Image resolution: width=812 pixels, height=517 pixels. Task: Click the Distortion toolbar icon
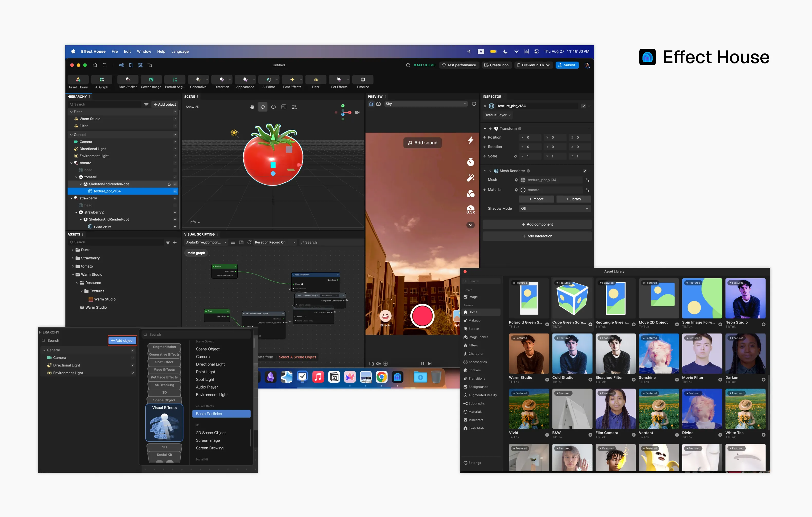click(222, 80)
